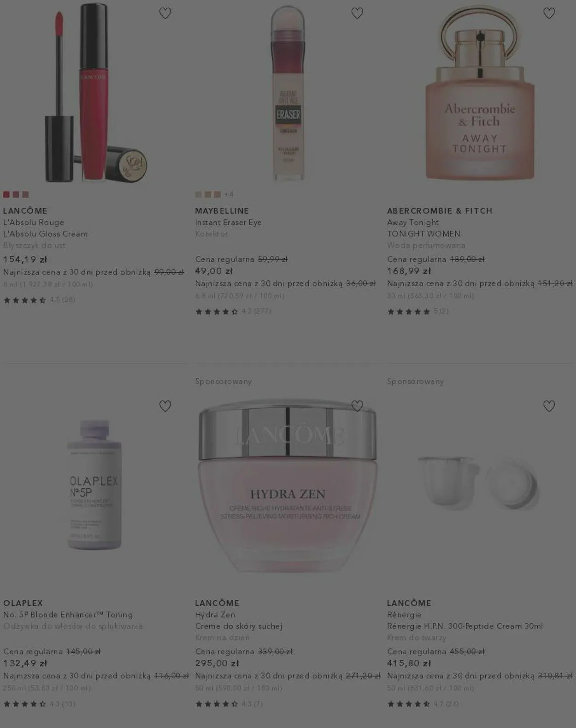This screenshot has height=728, width=576.
Task: Select the first red Lancôme gloss shade
Action: (6, 194)
